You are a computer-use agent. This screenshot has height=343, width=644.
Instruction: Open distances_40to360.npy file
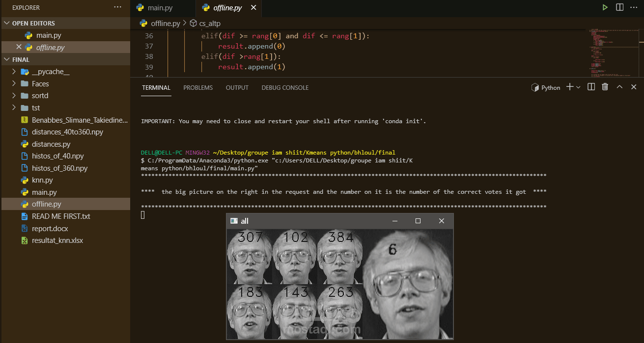[x=65, y=132]
